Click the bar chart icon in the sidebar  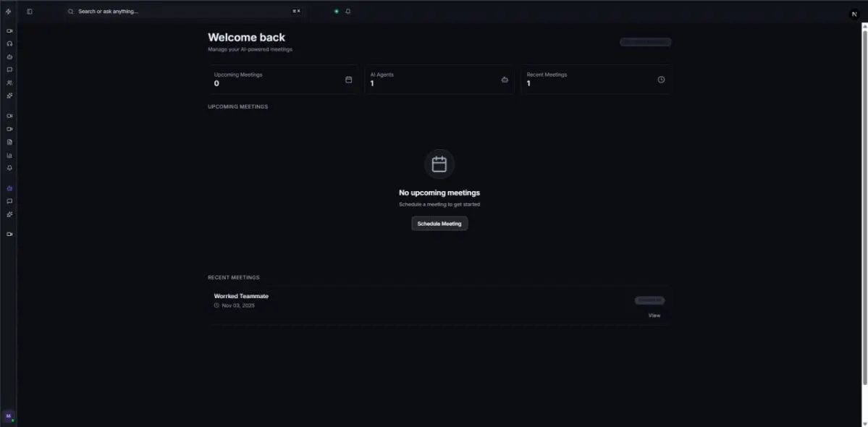(x=9, y=154)
